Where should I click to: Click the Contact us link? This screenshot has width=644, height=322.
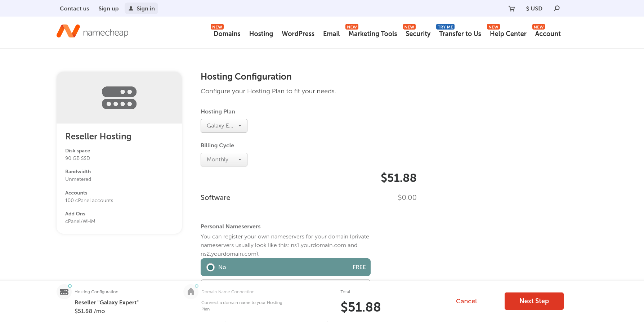pyautogui.click(x=74, y=9)
